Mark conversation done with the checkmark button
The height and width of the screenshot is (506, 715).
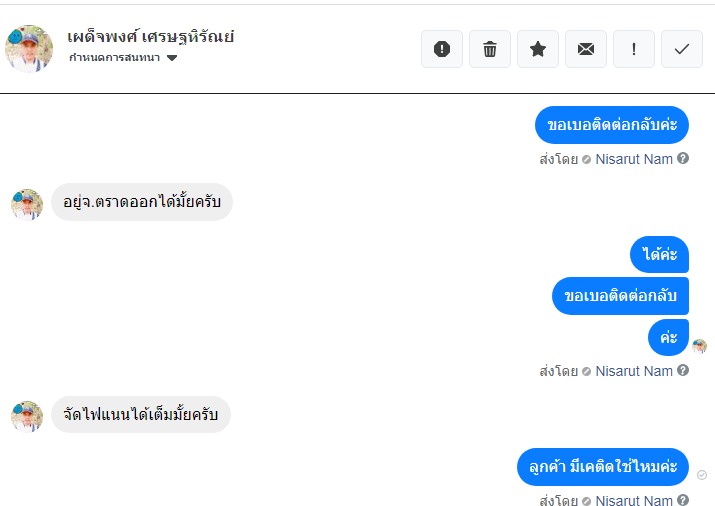[682, 49]
